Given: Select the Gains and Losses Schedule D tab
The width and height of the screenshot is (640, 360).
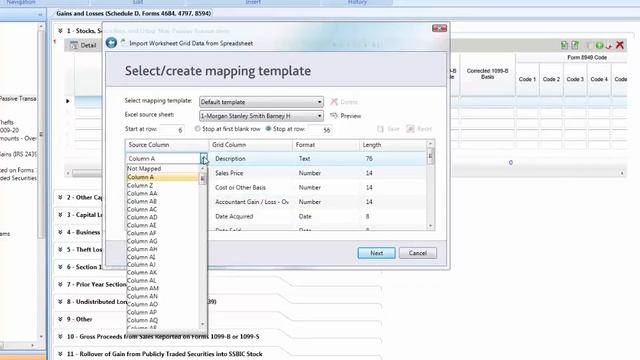Looking at the screenshot, I should 134,13.
